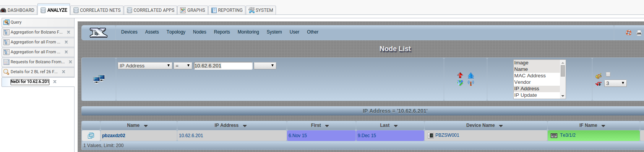
Task: Click the paint palette icon
Action: [x=599, y=76]
